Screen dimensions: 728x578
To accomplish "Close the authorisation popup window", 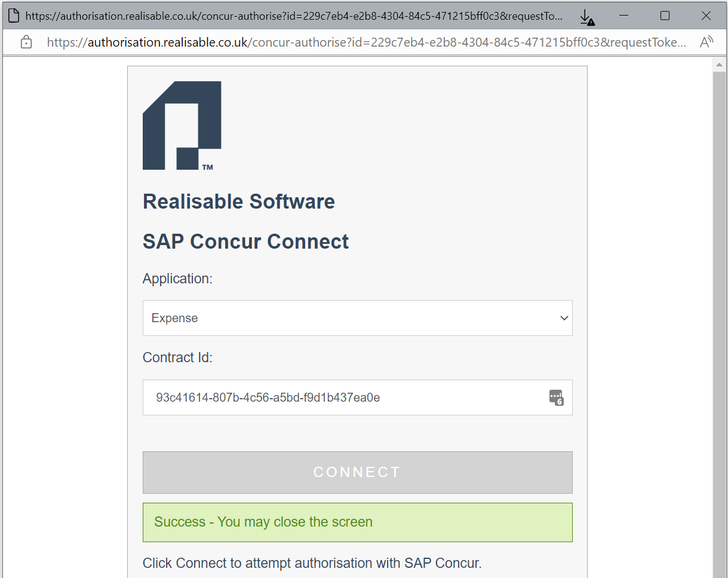I will [x=706, y=16].
